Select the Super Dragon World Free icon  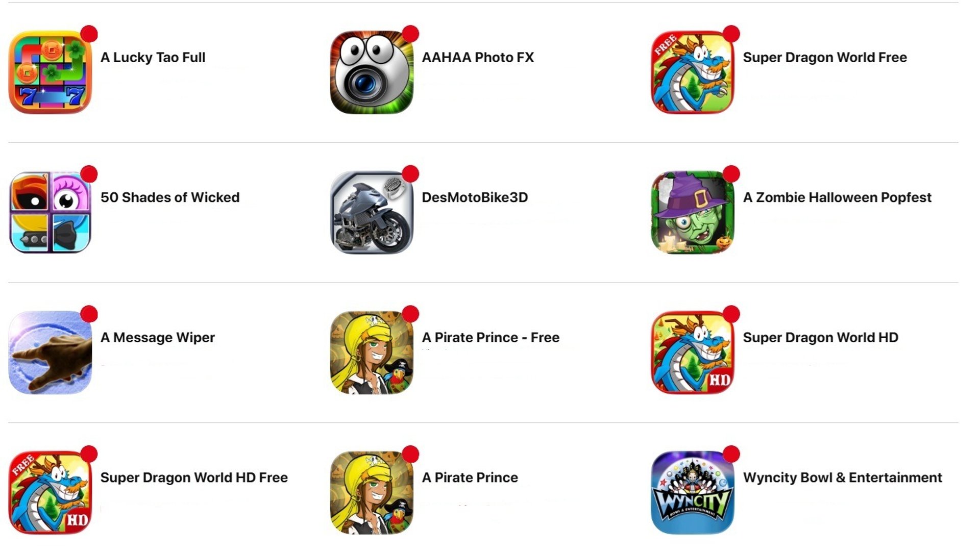[x=693, y=72]
